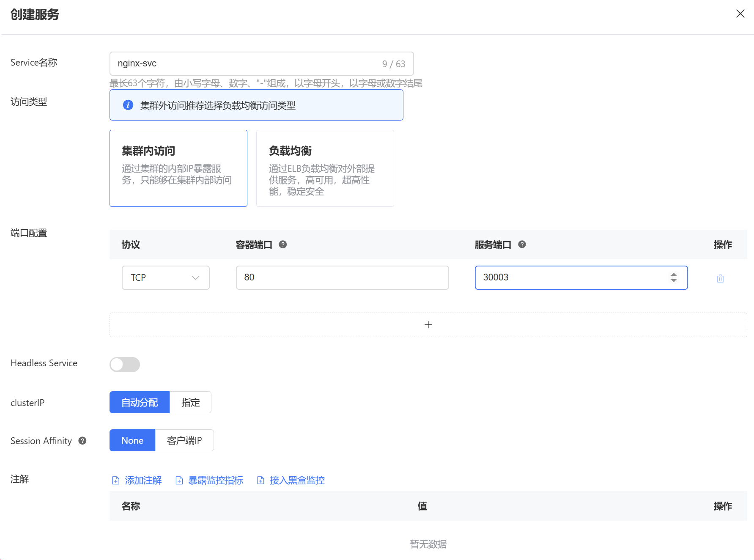This screenshot has height=560, width=754.
Task: Click the 接入黑盒监控 document-plus icon
Action: pyautogui.click(x=261, y=480)
